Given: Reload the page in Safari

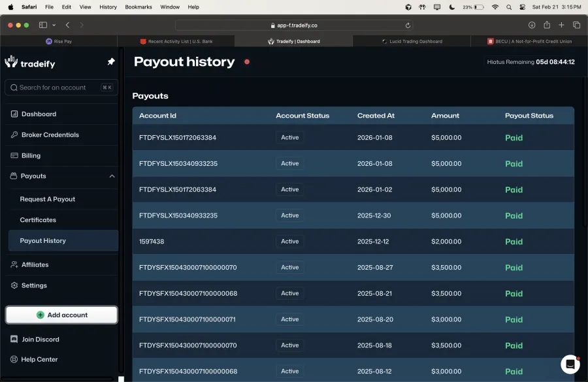Looking at the screenshot, I should 408,25.
